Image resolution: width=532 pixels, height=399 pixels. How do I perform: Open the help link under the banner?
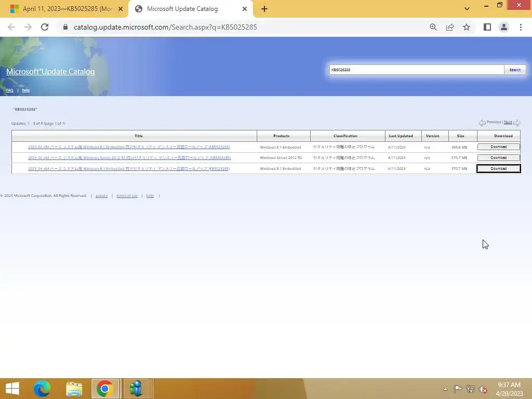coord(26,90)
